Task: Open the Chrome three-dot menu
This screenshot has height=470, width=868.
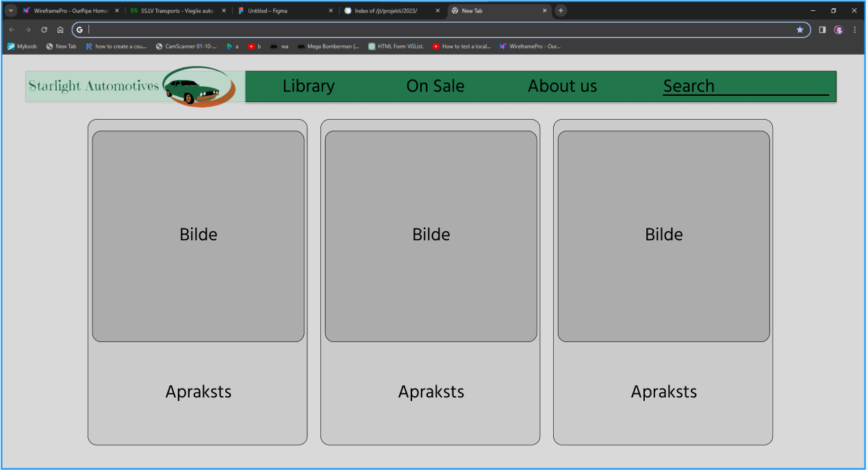Action: pyautogui.click(x=854, y=30)
